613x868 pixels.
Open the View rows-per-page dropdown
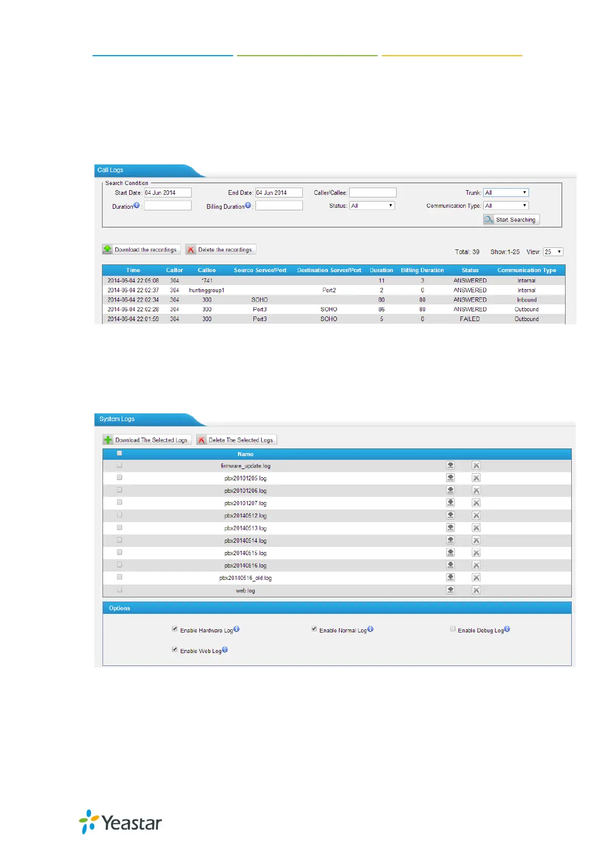click(553, 252)
